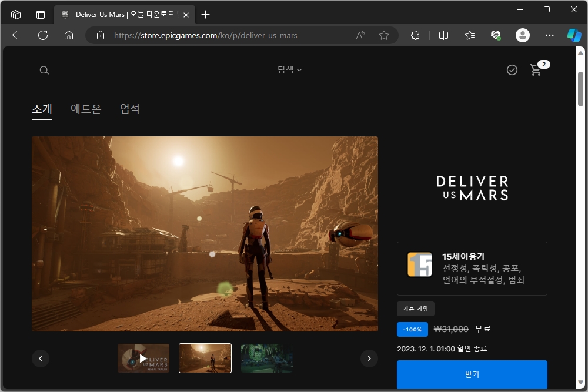
Task: Open the browser Extensions menu
Action: [415, 35]
